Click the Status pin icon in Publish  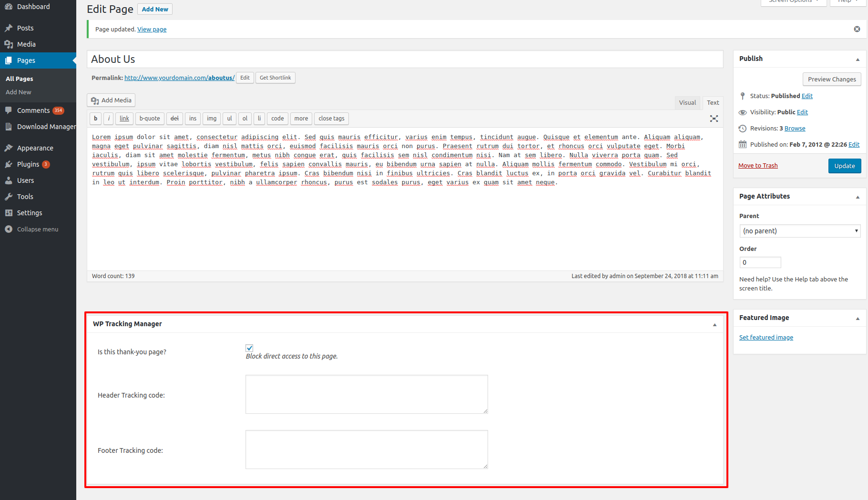click(x=743, y=96)
